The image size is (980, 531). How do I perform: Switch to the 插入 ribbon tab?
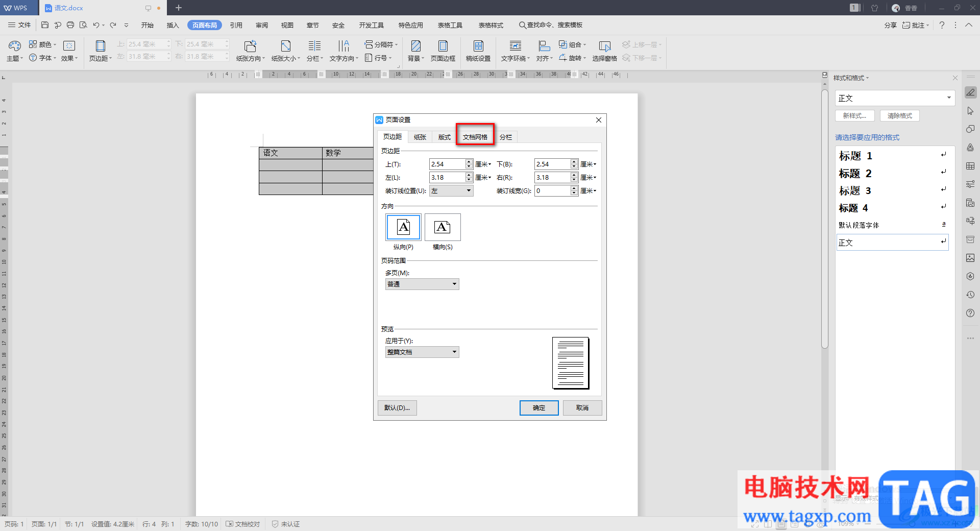(173, 25)
